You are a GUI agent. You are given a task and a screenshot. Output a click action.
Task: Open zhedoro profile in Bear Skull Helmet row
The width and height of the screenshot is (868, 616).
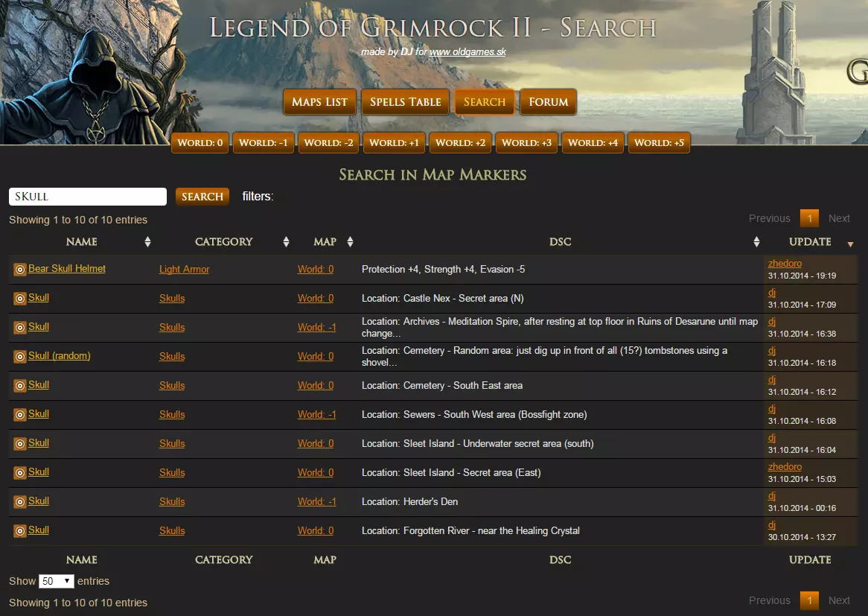pos(785,263)
